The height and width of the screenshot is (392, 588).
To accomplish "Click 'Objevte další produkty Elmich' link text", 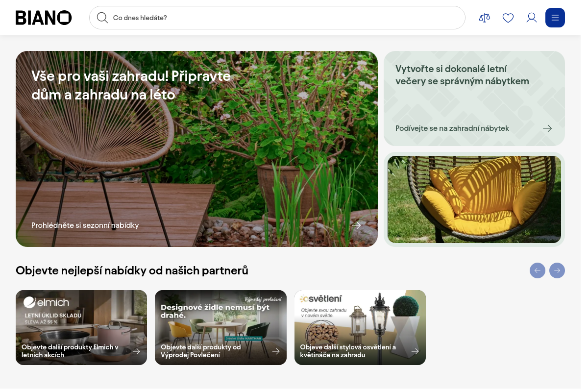I will tap(70, 351).
